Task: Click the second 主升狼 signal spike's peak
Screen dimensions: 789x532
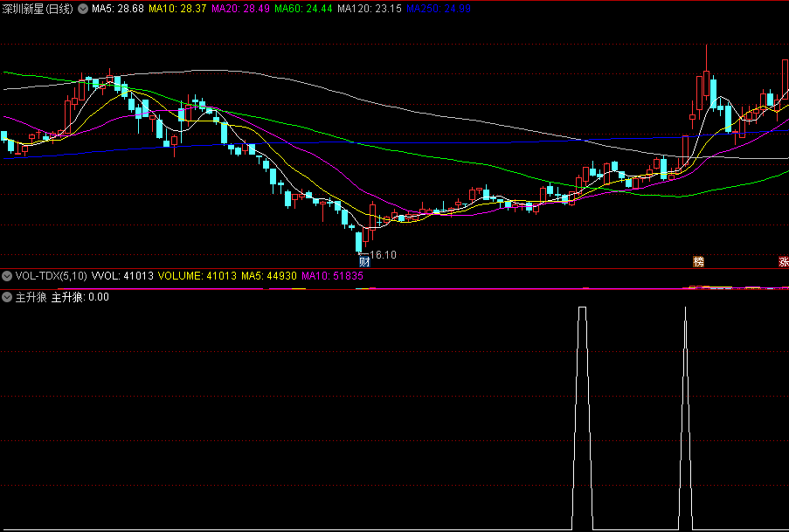Action: click(x=685, y=307)
